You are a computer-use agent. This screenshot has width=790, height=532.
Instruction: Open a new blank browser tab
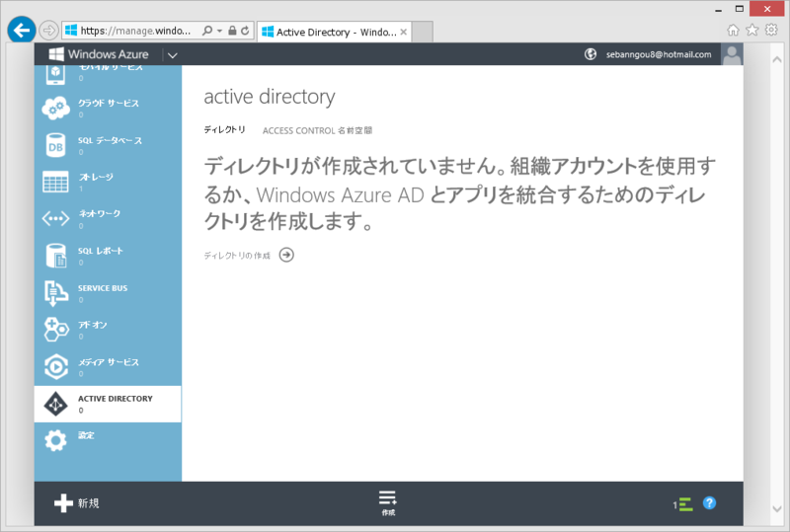(x=423, y=32)
